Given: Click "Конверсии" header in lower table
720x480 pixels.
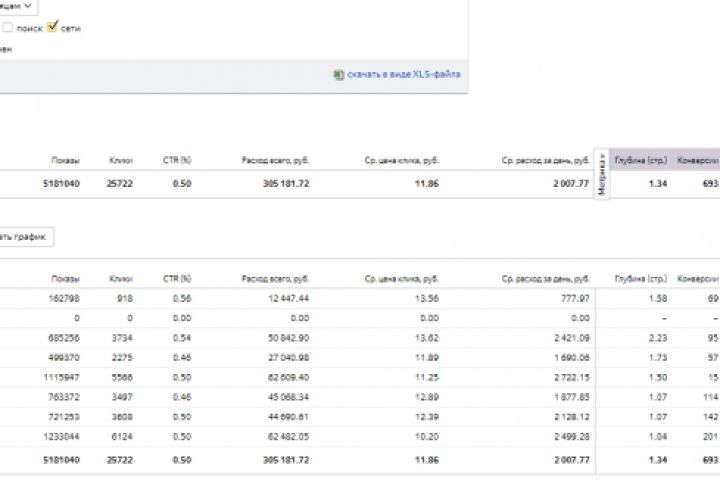Looking at the screenshot, I should (x=698, y=277).
